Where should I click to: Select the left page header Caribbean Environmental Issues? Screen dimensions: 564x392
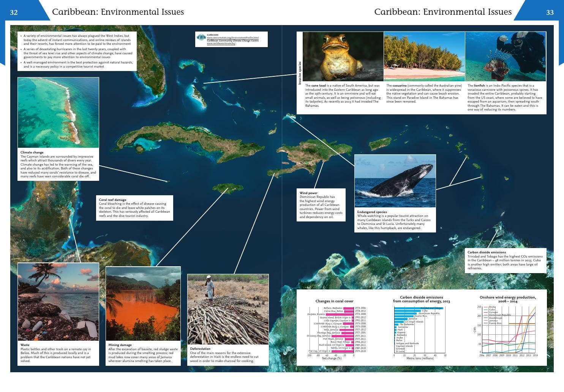click(x=118, y=12)
